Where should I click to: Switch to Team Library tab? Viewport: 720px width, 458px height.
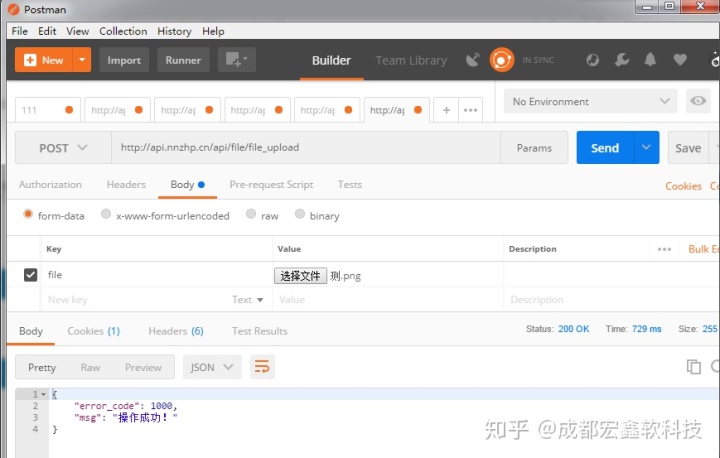pyautogui.click(x=411, y=60)
